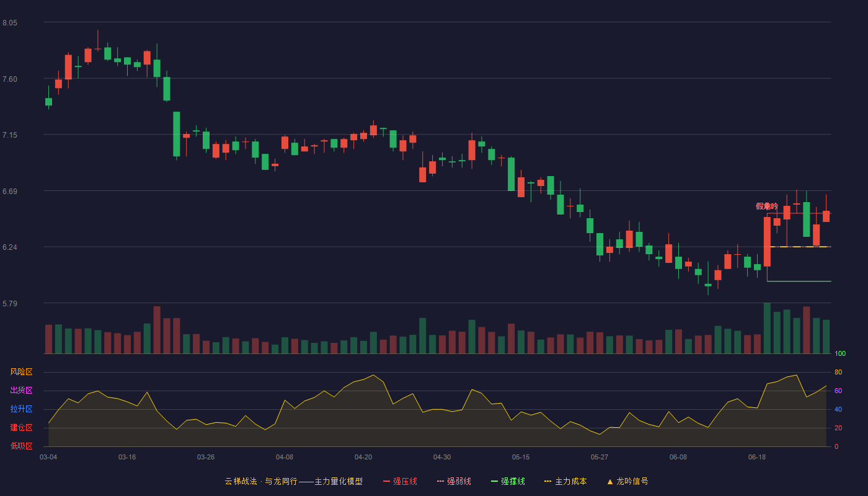Click the 03-04 date label

(48, 457)
